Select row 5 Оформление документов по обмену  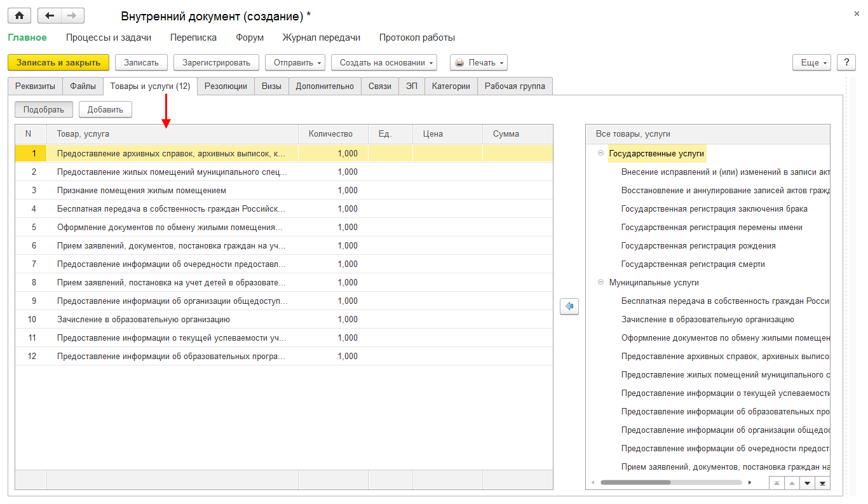click(284, 227)
